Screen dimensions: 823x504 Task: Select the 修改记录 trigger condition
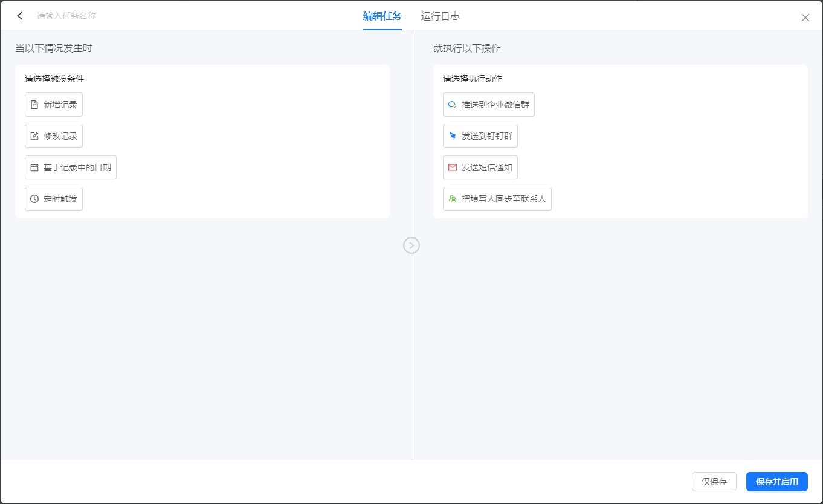(54, 136)
